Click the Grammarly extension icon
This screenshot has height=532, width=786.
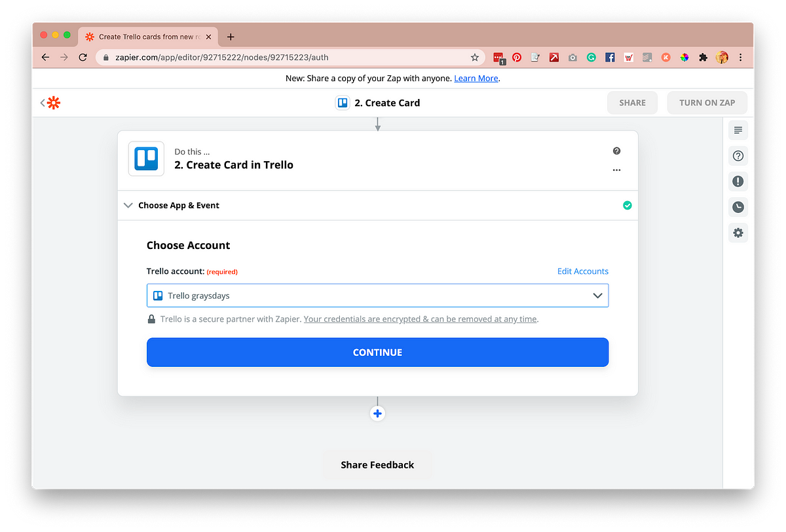(x=591, y=58)
